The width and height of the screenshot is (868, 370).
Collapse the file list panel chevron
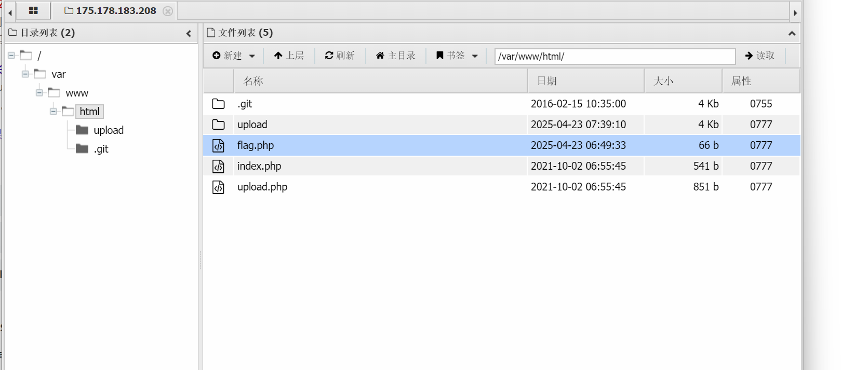[x=792, y=33]
